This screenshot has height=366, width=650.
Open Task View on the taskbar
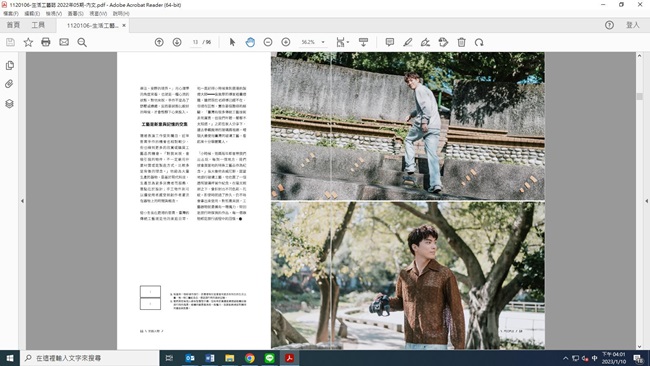click(x=169, y=358)
